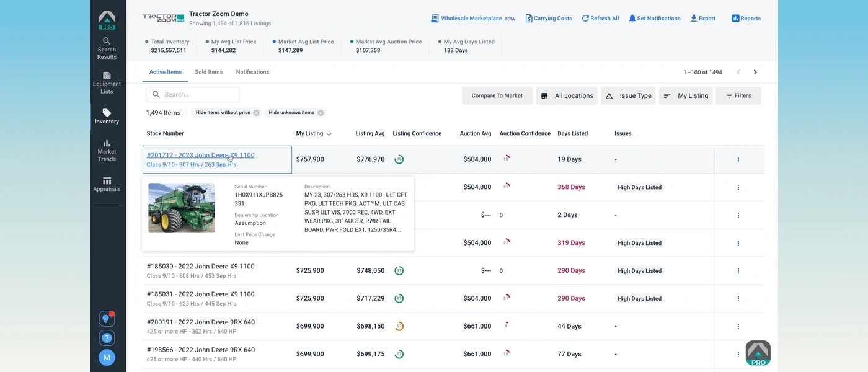Click listing confidence gauge for #185030
This screenshot has width=868, height=372.
pos(399,270)
